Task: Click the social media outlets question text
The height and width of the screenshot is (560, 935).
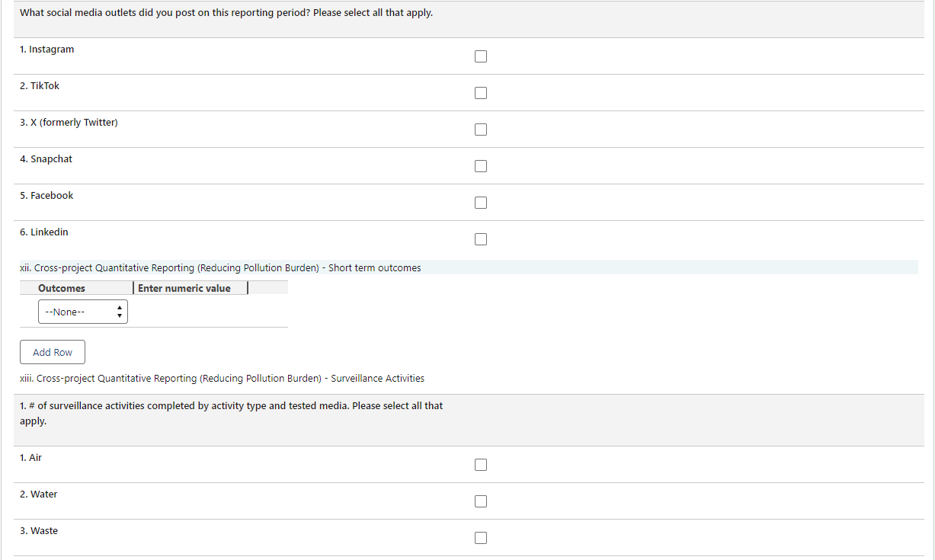Action: [x=226, y=13]
